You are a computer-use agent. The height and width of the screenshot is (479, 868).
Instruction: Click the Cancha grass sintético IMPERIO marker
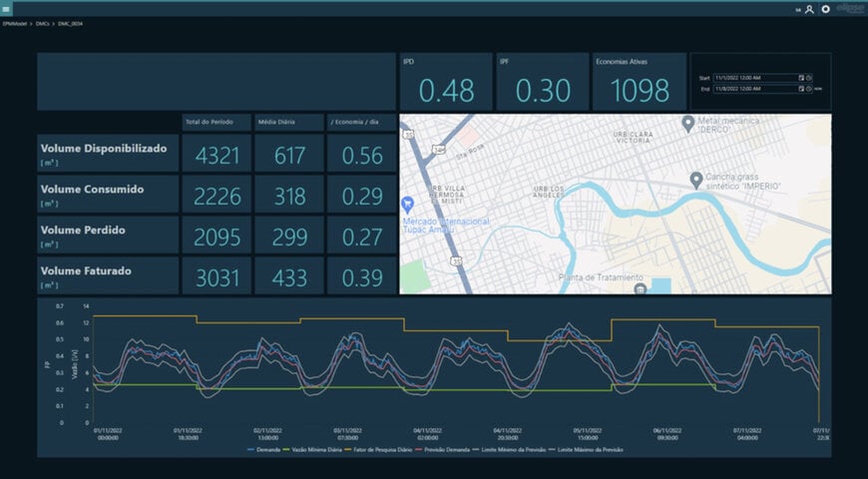pyautogui.click(x=695, y=179)
